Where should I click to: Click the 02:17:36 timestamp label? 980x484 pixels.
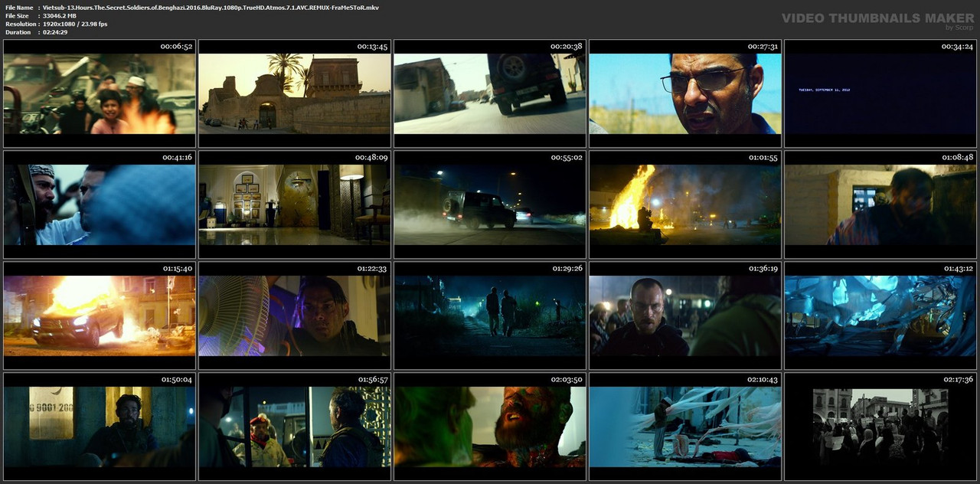957,380
